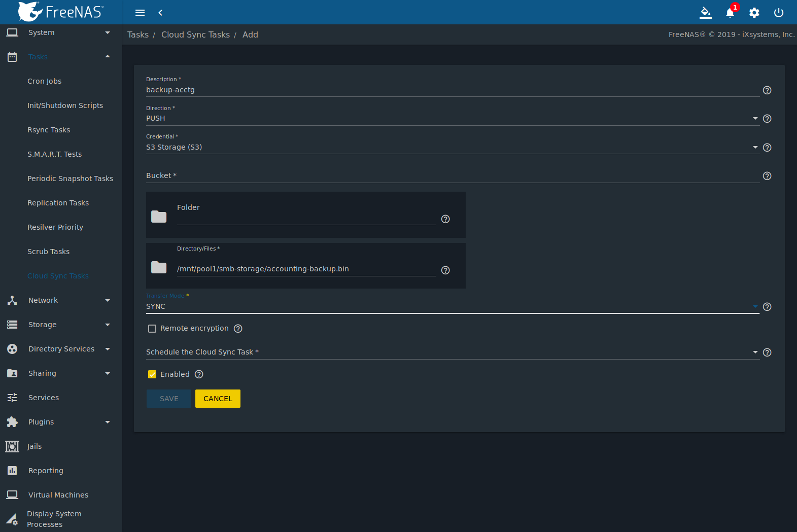Open the Transfer Mode dropdown
797x532 pixels.
[x=453, y=306]
